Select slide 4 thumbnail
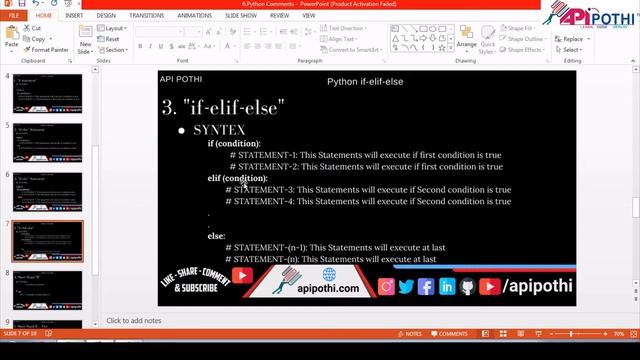The width and height of the screenshot is (640, 360). pyautogui.click(x=47, y=93)
